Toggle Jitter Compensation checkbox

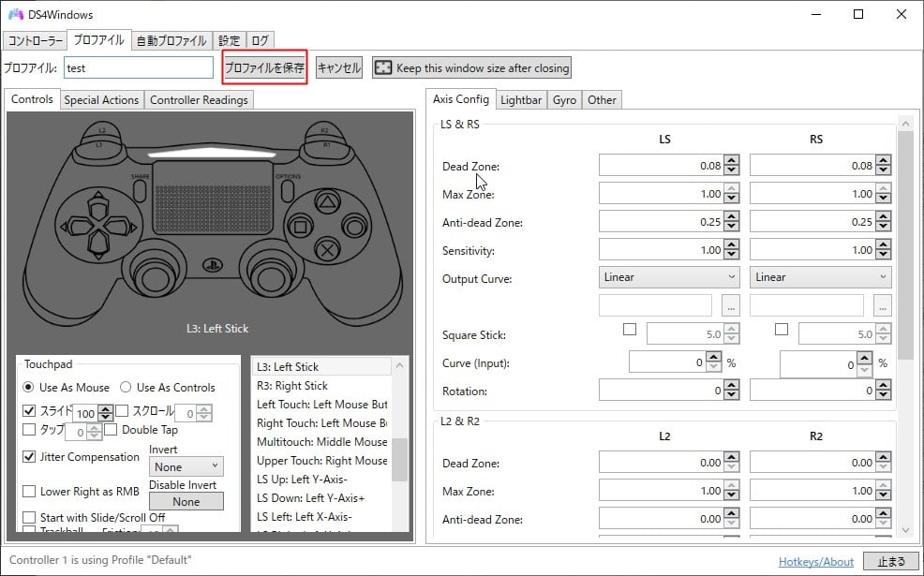pos(29,456)
